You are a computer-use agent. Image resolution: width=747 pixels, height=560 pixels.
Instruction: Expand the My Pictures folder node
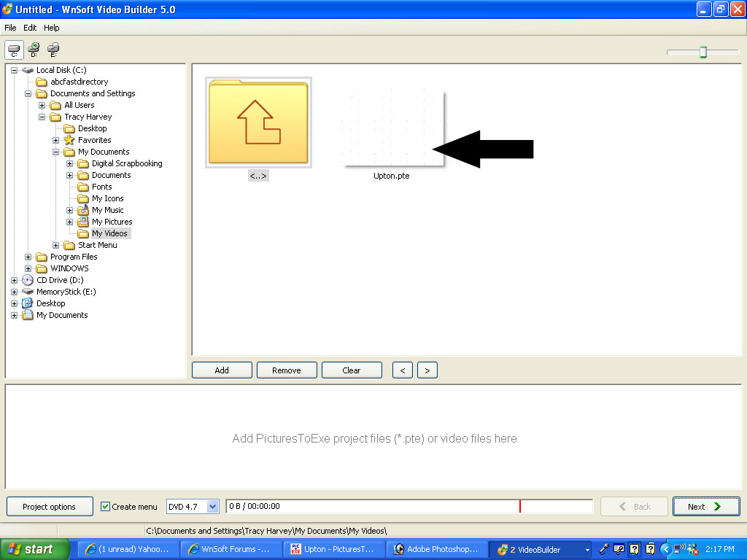69,222
